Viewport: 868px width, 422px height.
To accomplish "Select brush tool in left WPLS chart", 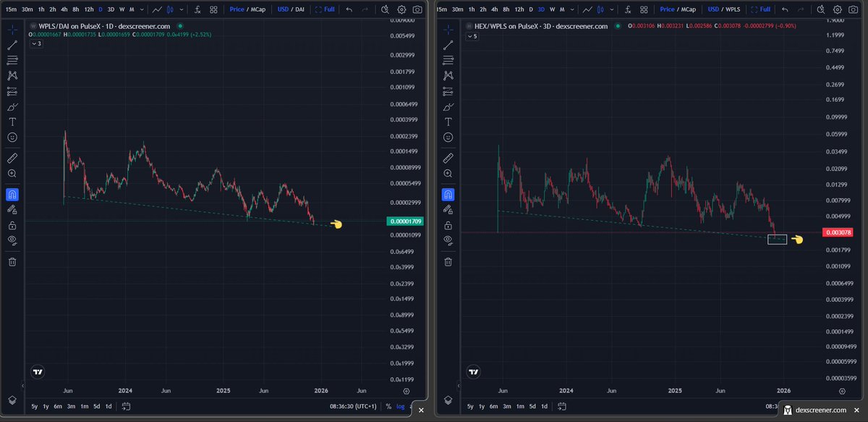I will point(12,106).
